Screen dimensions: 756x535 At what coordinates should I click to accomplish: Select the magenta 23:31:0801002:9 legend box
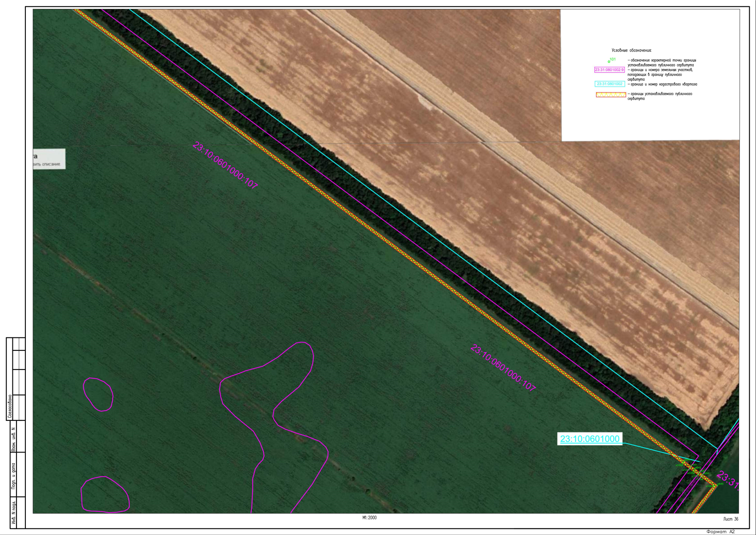[609, 70]
